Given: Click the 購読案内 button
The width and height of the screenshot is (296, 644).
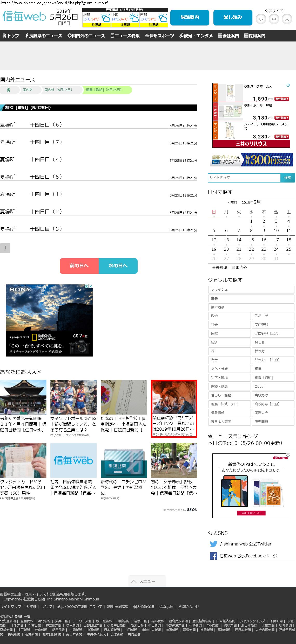Looking at the screenshot, I should pyautogui.click(x=190, y=17).
